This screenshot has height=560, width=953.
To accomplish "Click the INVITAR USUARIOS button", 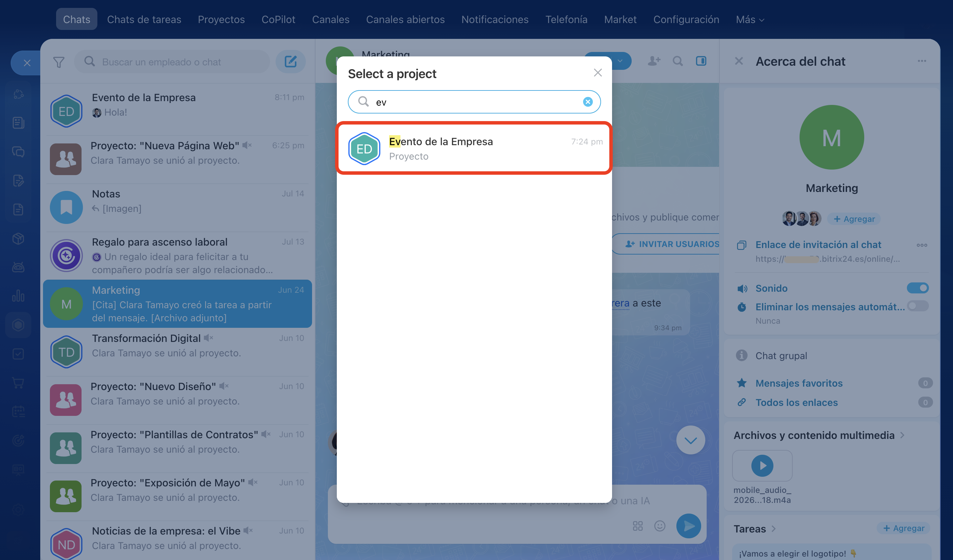I will tap(666, 244).
